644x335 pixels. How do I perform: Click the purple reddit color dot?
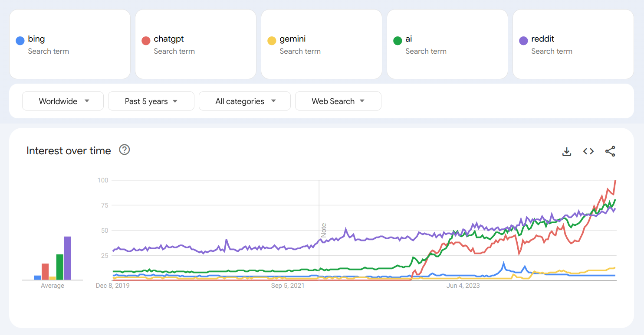point(523,41)
